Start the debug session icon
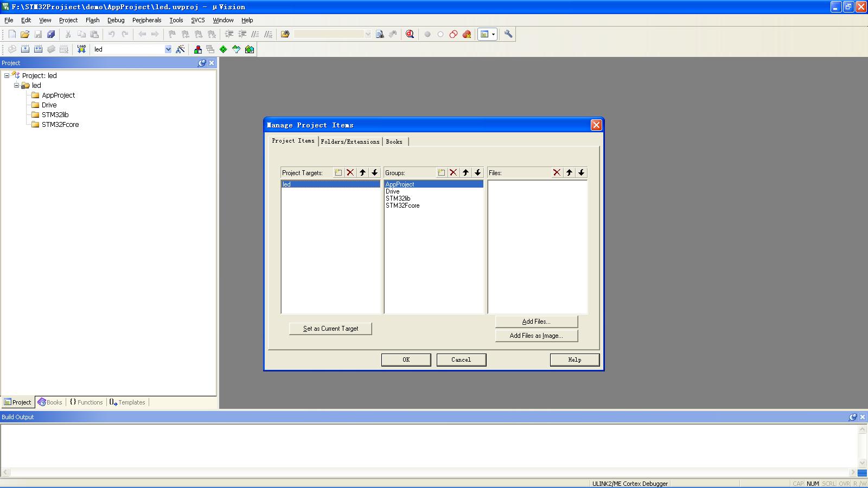 pyautogui.click(x=410, y=34)
